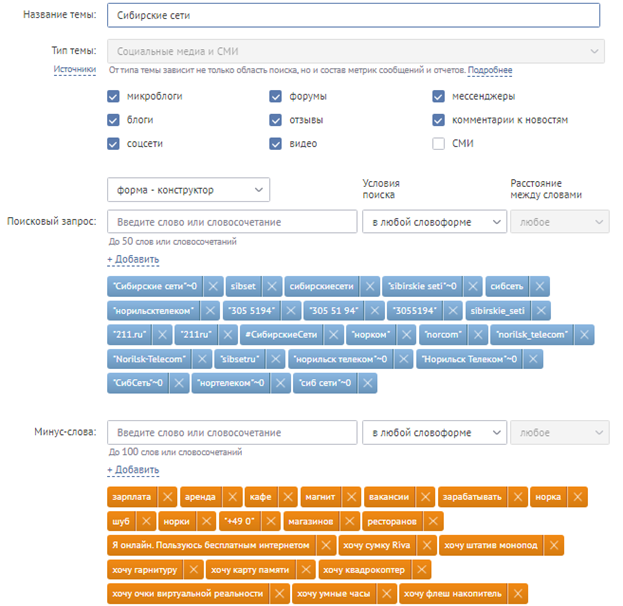Remove the "#СибирскиеСети" tag
The height and width of the screenshot is (606, 623).
click(x=335, y=335)
